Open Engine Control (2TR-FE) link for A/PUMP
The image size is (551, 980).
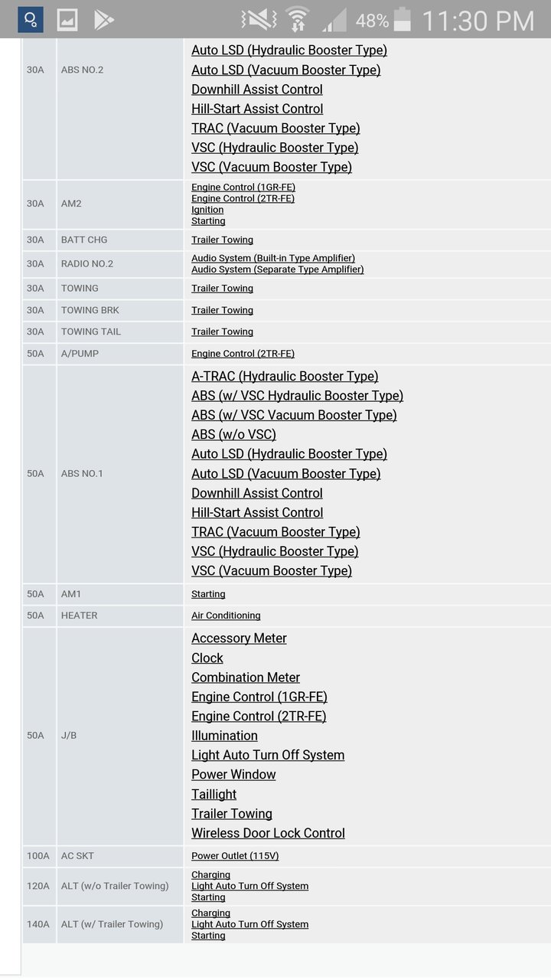pyautogui.click(x=243, y=354)
